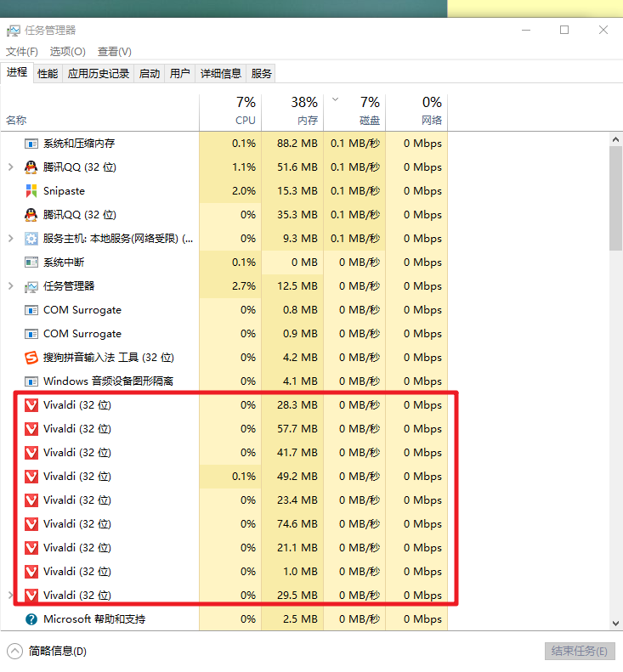The width and height of the screenshot is (623, 672).
Task: Open the 选项(O) menu
Action: coord(67,52)
